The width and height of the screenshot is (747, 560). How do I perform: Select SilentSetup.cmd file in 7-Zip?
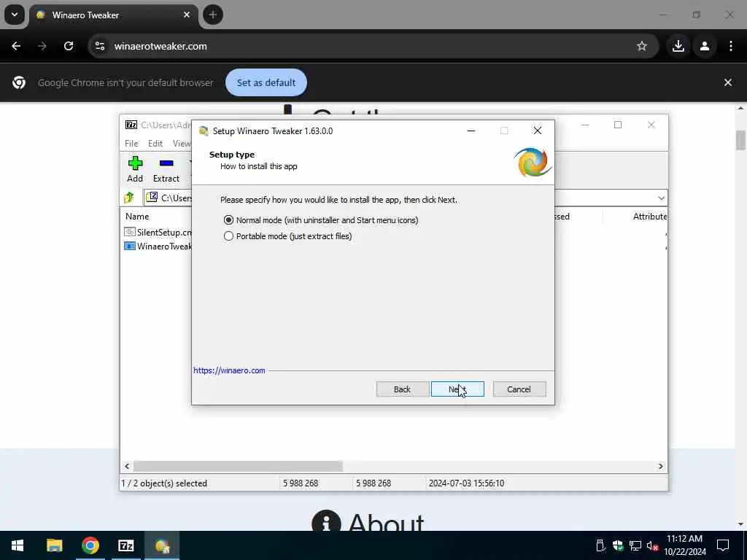[x=158, y=233]
